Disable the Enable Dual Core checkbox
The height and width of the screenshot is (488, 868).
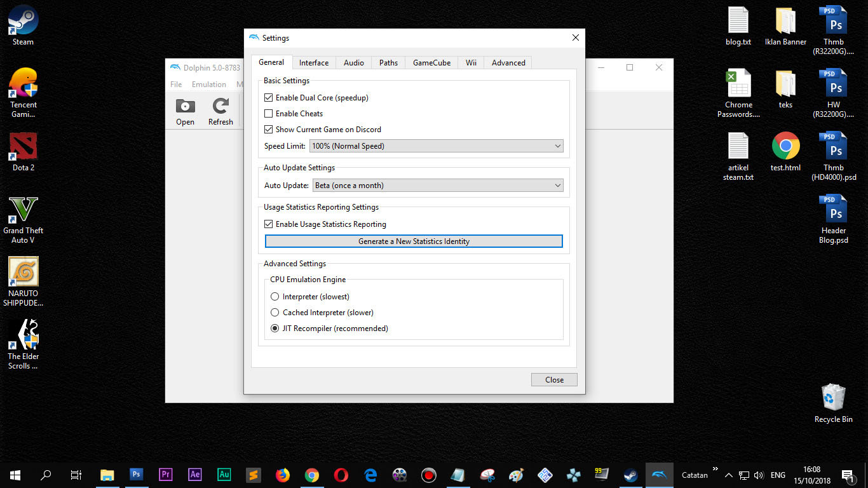(269, 97)
